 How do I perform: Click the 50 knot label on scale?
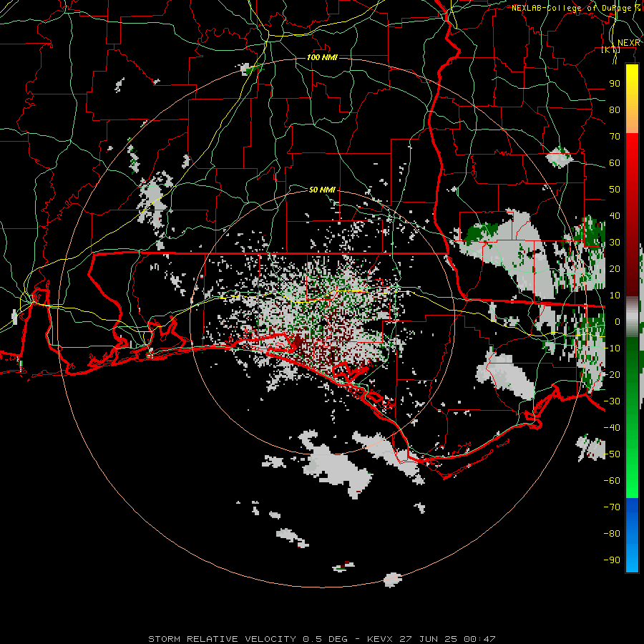click(615, 190)
